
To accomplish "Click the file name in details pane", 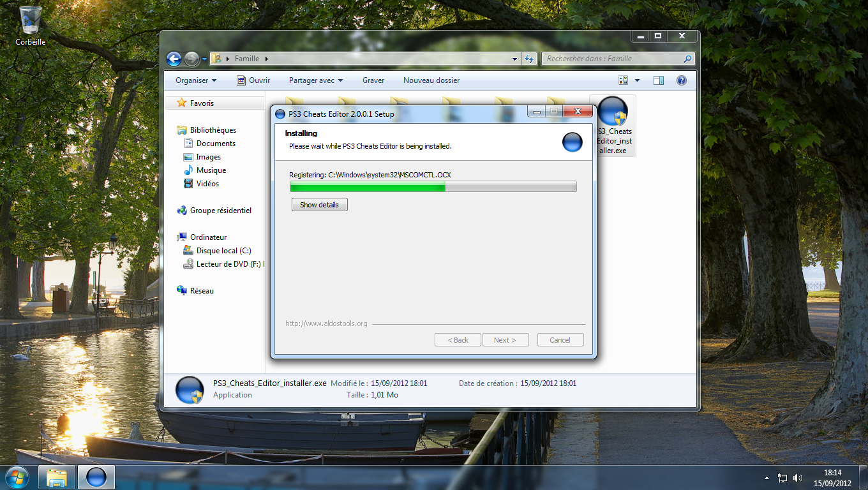I will (x=269, y=383).
